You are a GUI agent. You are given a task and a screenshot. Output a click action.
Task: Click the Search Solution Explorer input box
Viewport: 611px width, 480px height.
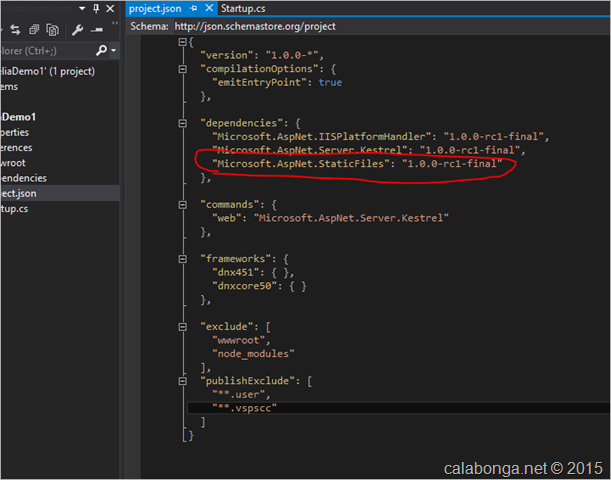(x=47, y=51)
